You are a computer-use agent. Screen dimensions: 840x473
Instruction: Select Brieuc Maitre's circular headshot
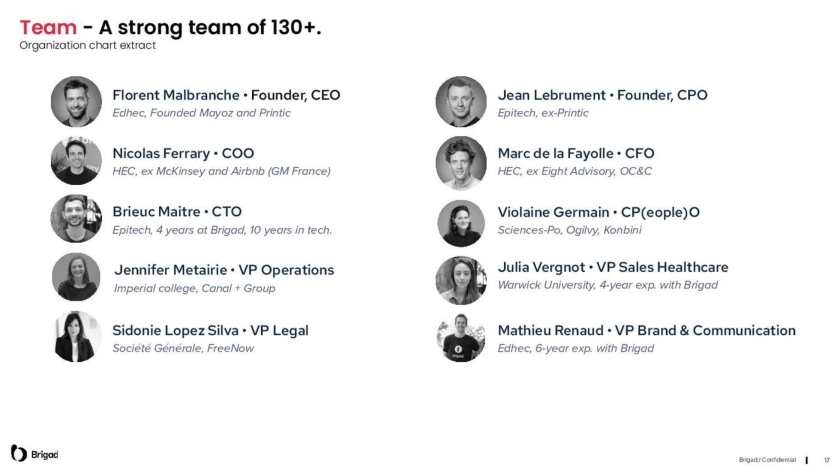click(76, 218)
